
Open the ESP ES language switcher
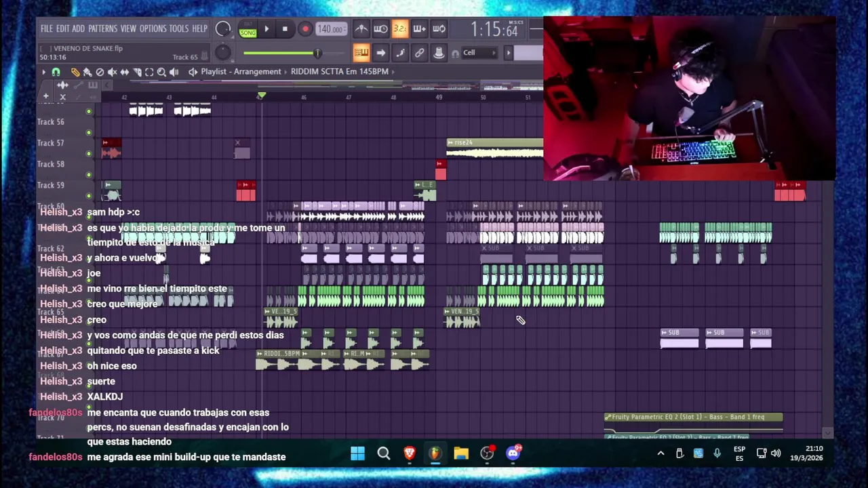(x=739, y=453)
